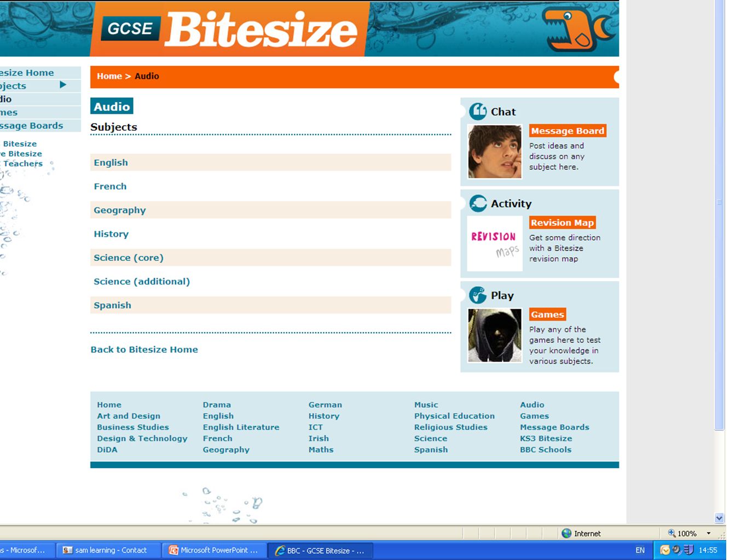This screenshot has width=747, height=560.
Task: Open the Games hooded figure thumbnail
Action: coord(495,335)
